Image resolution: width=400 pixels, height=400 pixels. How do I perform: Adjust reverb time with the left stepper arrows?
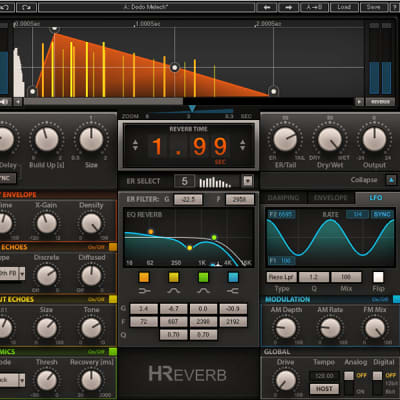coord(135,145)
